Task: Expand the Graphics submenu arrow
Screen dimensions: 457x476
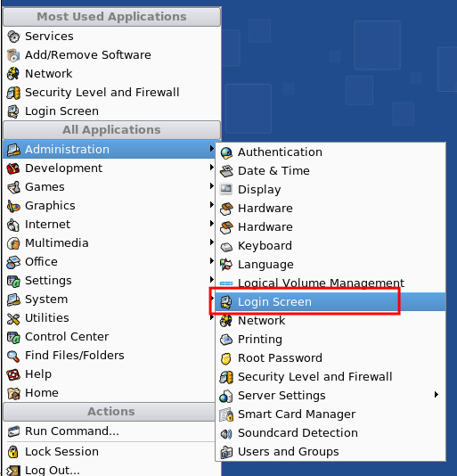Action: [212, 205]
